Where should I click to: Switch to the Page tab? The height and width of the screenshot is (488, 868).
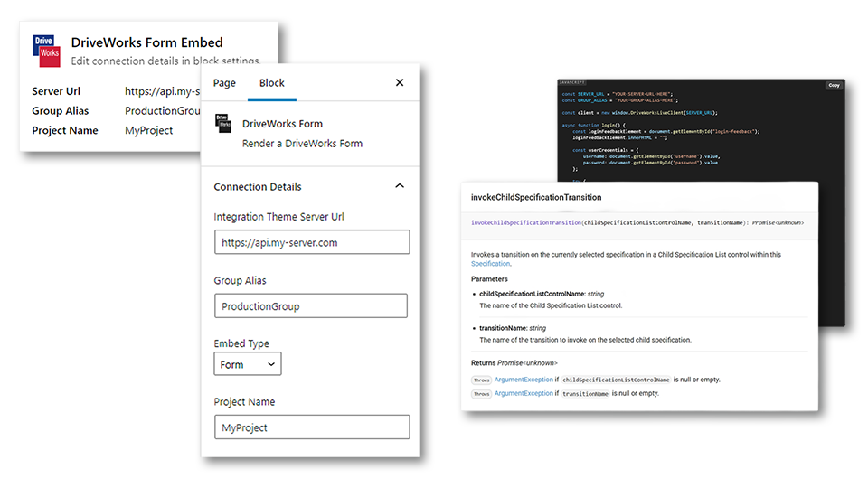[224, 83]
